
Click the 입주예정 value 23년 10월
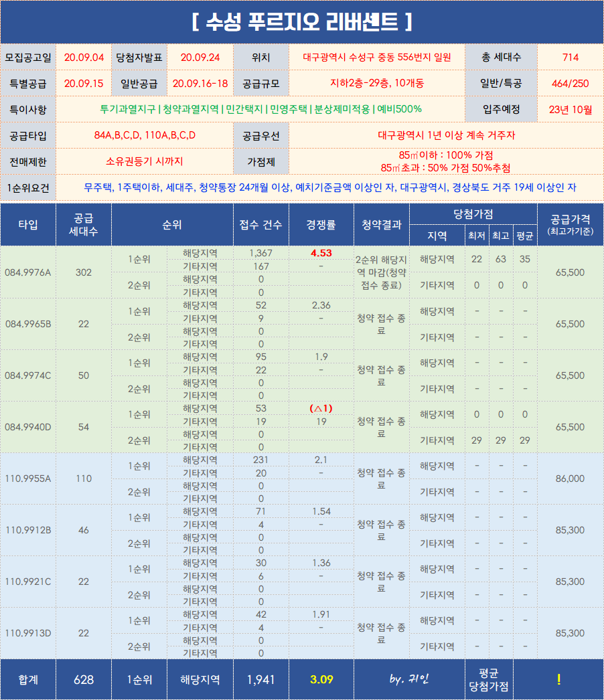click(x=571, y=109)
